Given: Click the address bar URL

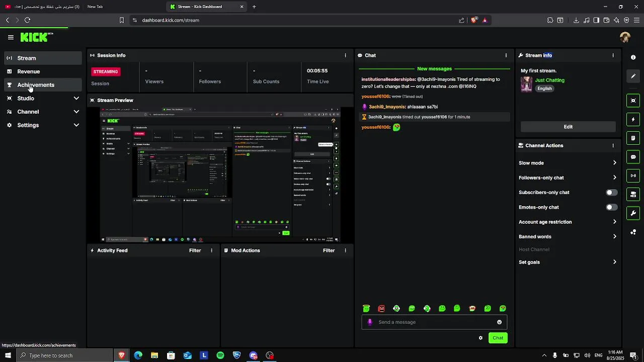Looking at the screenshot, I should coord(171,20).
